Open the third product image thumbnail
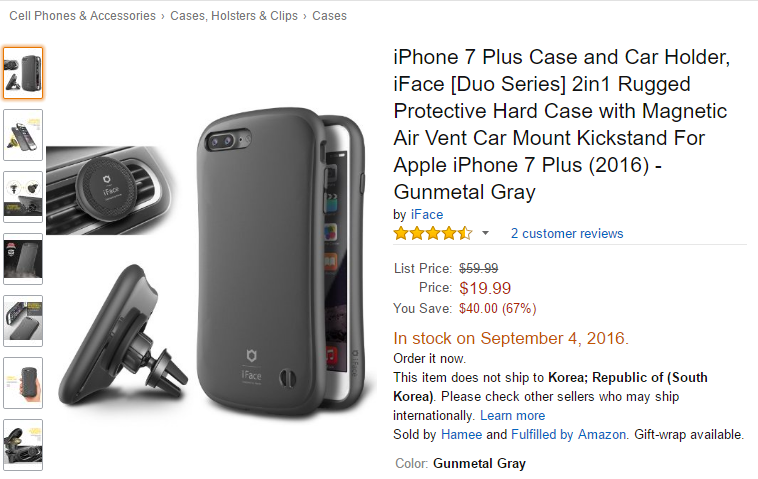The height and width of the screenshot is (479, 758). coord(23,197)
